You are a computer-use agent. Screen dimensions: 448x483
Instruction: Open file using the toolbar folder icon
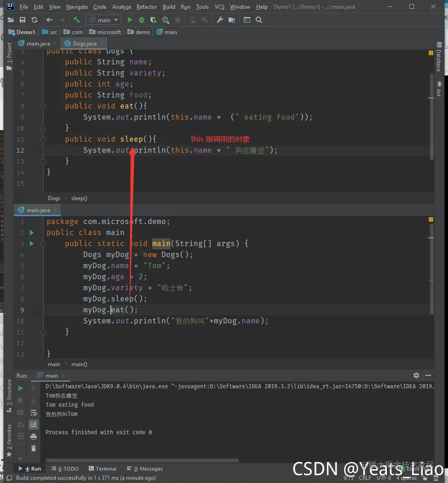[x=11, y=20]
